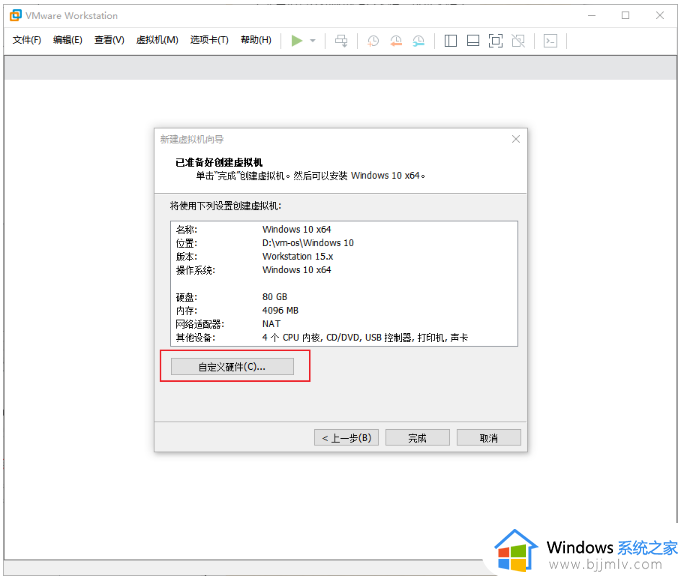Open the 帮助(H) menu
The width and height of the screenshot is (683, 578).
(256, 40)
